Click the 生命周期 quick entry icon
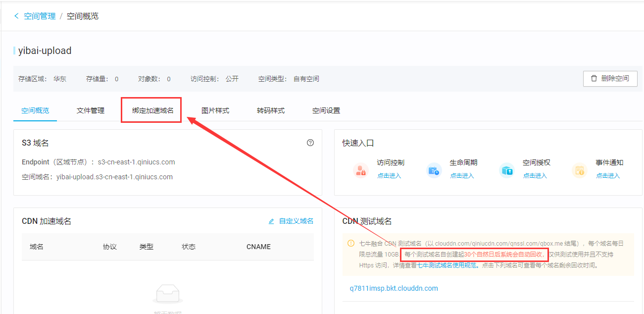This screenshot has width=644, height=314. pyautogui.click(x=434, y=170)
